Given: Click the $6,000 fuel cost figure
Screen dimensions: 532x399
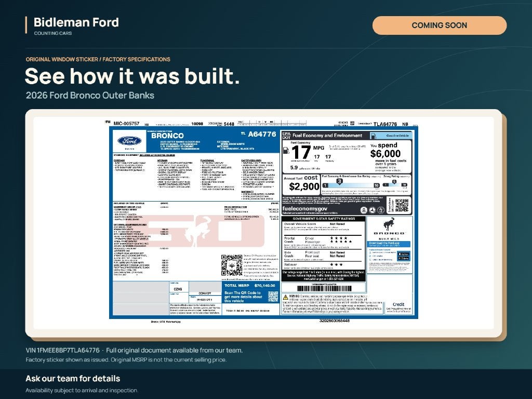Looking at the screenshot, I should tap(385, 154).
